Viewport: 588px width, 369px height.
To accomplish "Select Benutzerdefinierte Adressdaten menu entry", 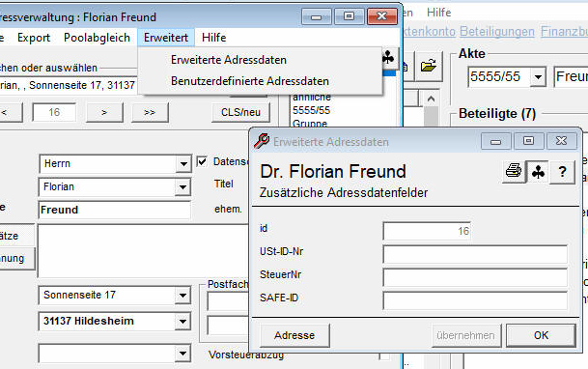I will tap(250, 81).
